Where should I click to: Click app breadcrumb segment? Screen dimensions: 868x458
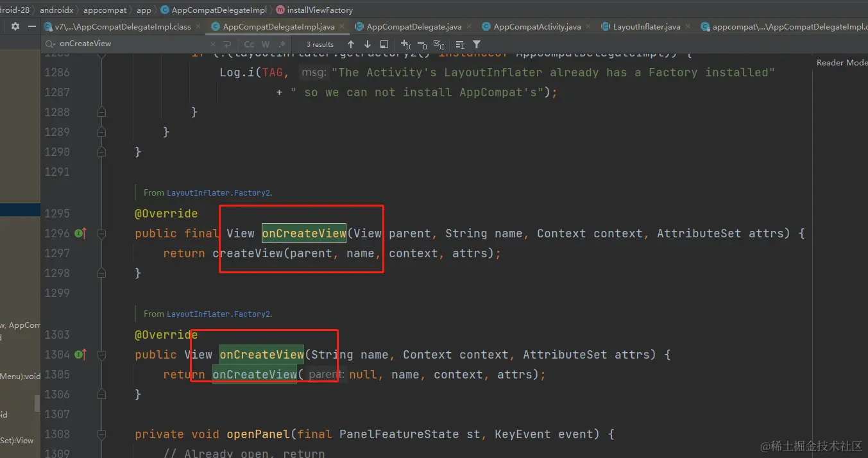pyautogui.click(x=144, y=10)
